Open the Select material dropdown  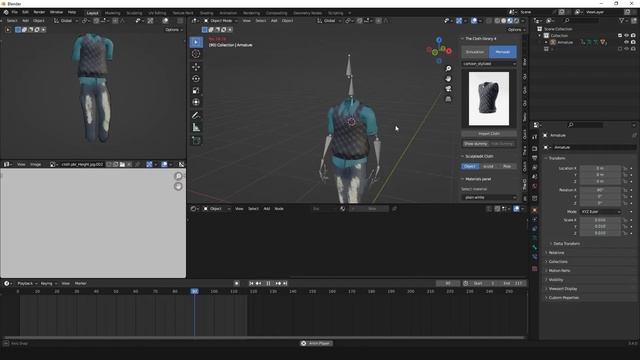point(489,198)
